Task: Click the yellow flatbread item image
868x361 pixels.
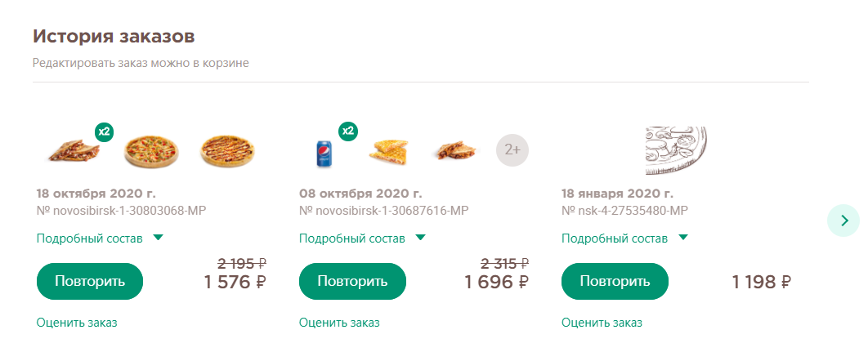Action: click(388, 151)
